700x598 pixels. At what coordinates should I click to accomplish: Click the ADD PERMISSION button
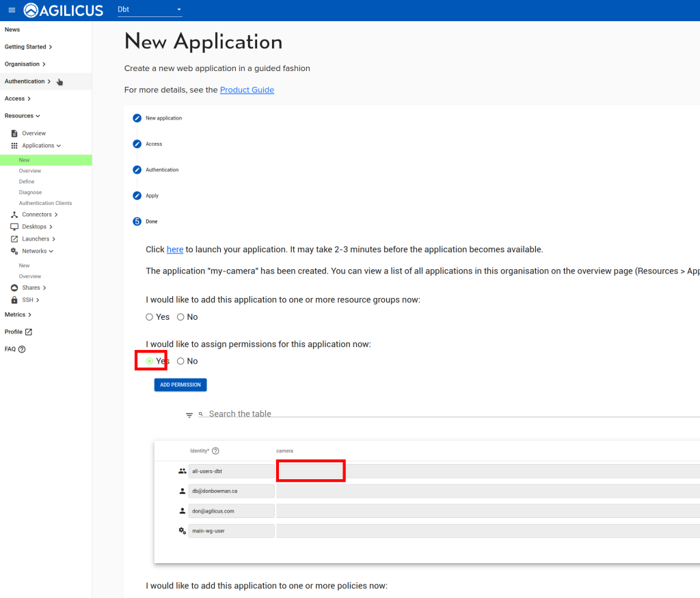pos(180,385)
